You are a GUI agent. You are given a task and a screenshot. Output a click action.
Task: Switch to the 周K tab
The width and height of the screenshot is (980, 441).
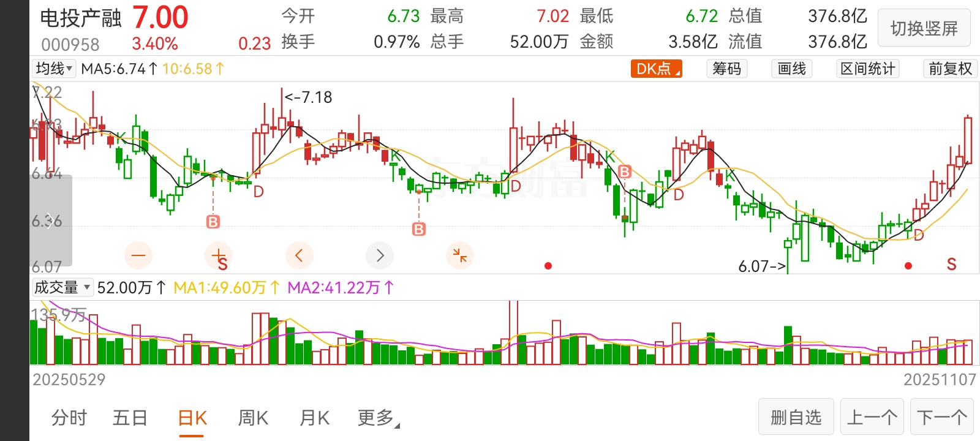pos(253,418)
